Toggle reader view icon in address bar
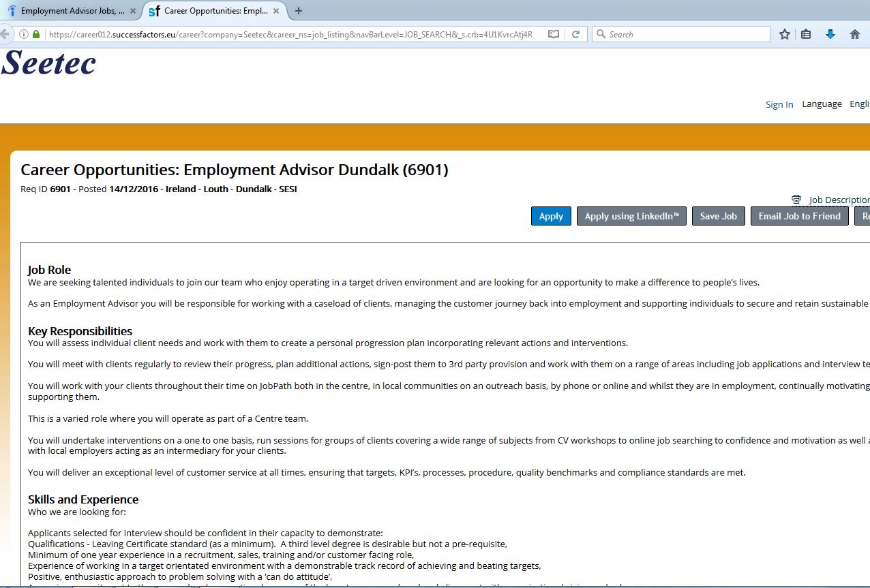 pos(554,34)
